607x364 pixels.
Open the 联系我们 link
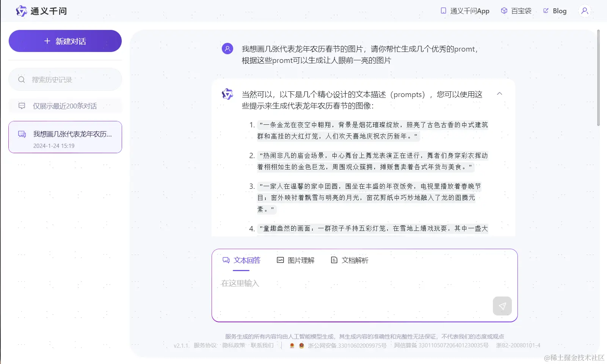(262, 345)
